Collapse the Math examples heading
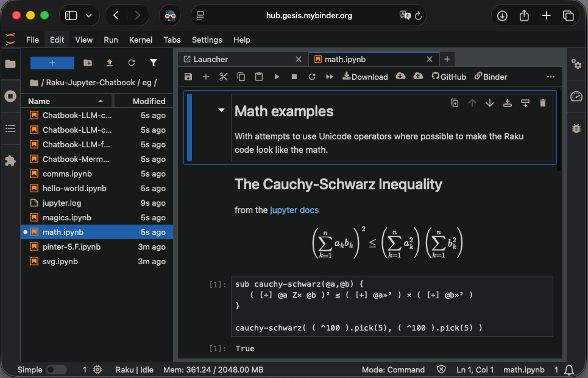Viewport: 588px width, 378px height. 222,111
